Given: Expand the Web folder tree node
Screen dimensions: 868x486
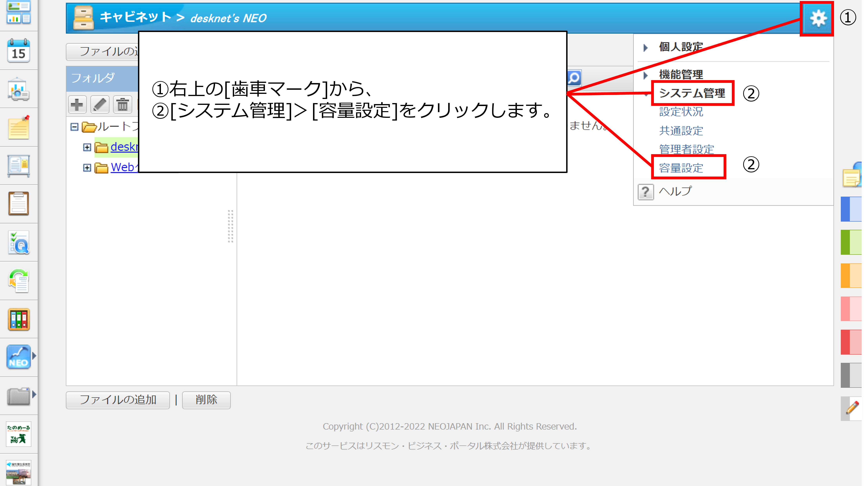Looking at the screenshot, I should (87, 168).
